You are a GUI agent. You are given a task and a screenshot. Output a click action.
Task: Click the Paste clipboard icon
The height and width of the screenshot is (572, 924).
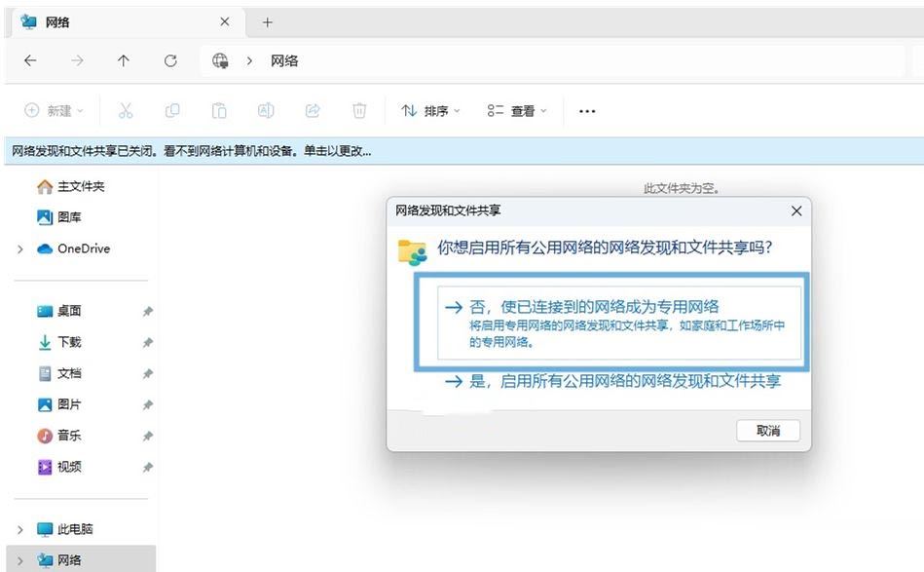tap(219, 111)
